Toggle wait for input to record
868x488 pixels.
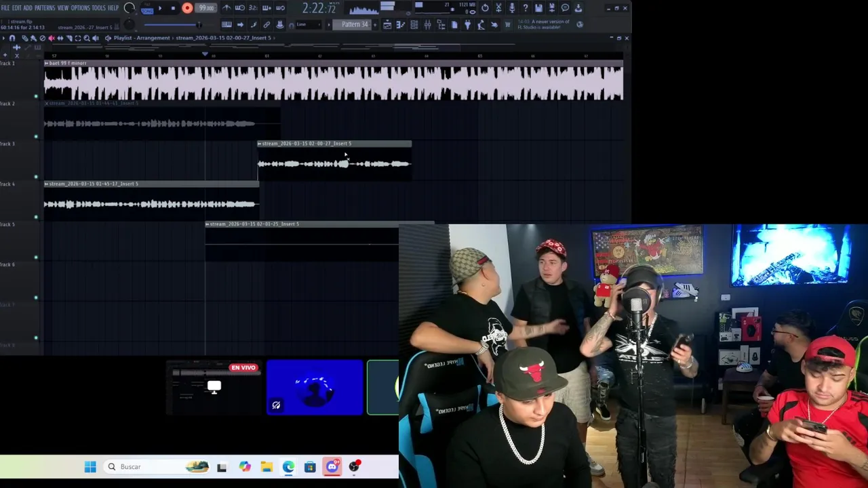coord(239,8)
